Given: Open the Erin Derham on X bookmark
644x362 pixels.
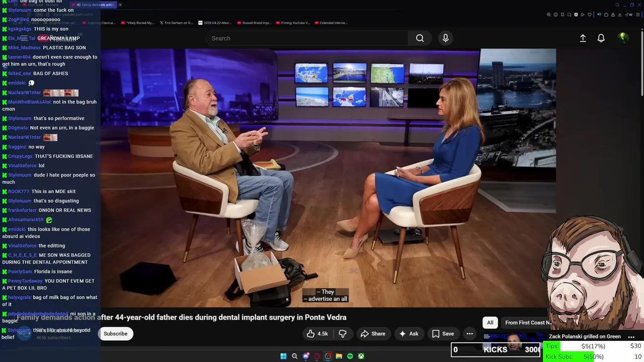Looking at the screenshot, I should pos(177,23).
